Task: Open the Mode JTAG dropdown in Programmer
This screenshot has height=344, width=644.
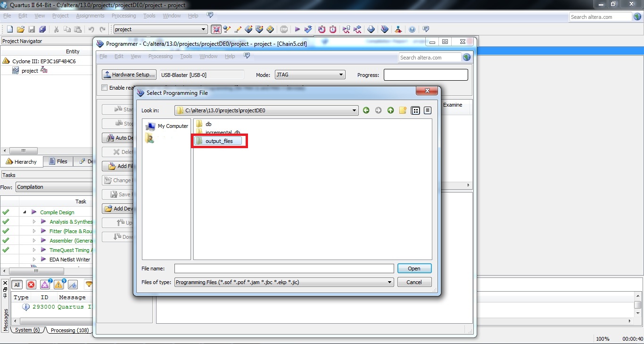Action: pyautogui.click(x=310, y=75)
